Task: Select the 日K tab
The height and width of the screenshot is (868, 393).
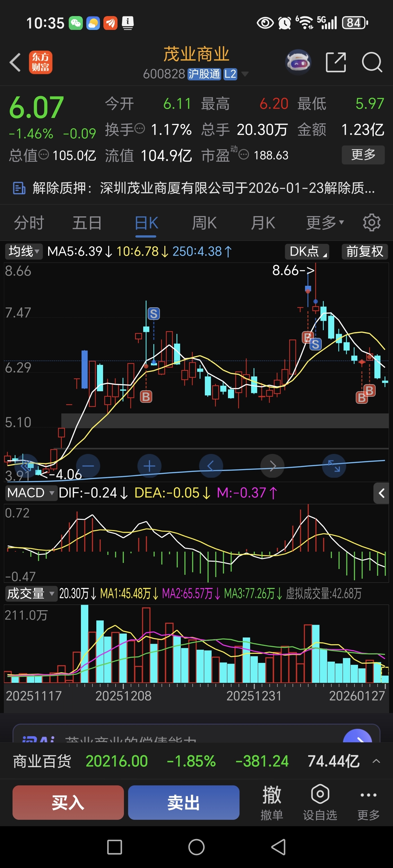Action: (x=146, y=223)
